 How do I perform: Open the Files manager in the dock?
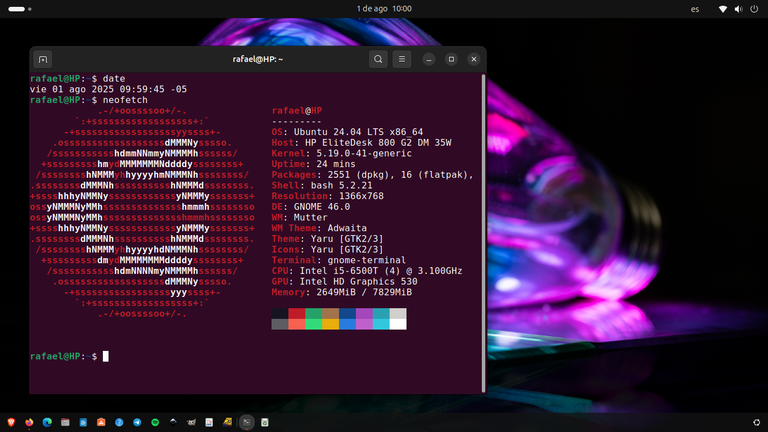click(x=65, y=422)
